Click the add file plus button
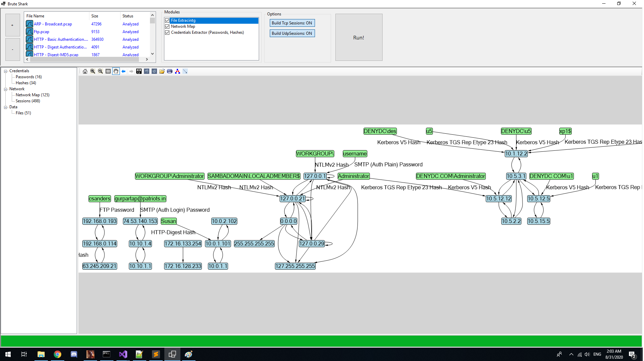This screenshot has width=644, height=361. pyautogui.click(x=13, y=25)
